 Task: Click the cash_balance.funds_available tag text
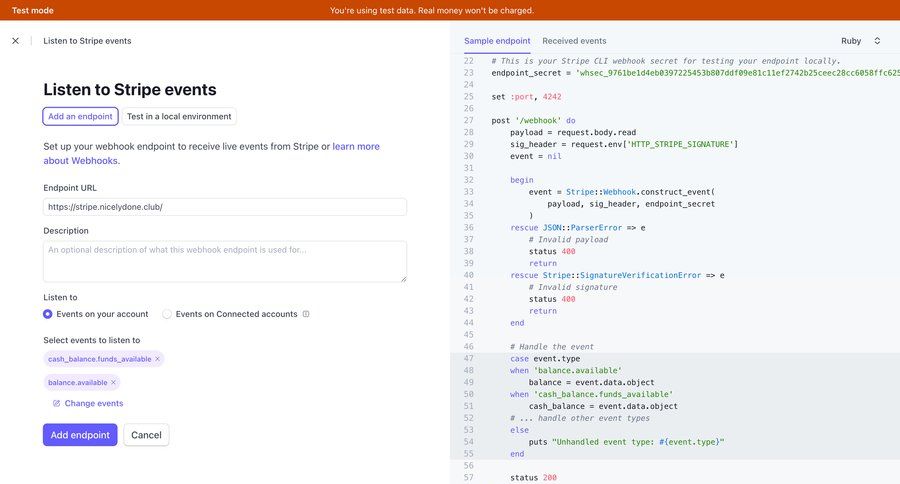(x=100, y=359)
